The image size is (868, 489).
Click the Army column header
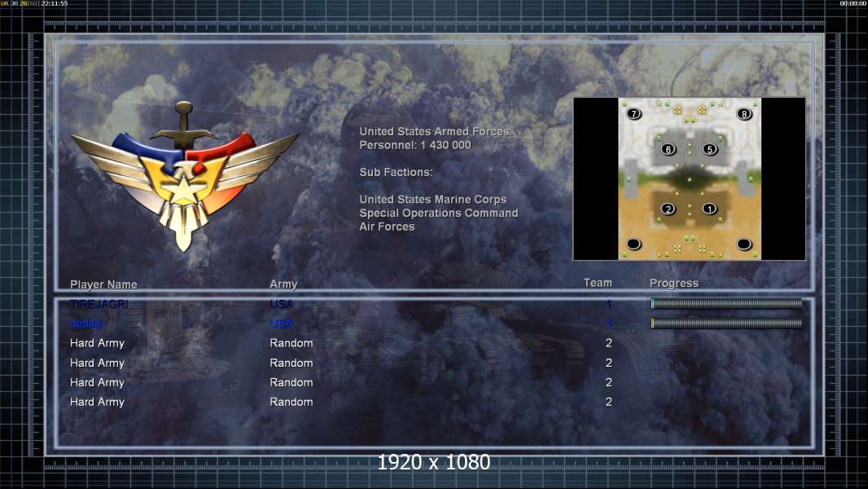pyautogui.click(x=283, y=284)
